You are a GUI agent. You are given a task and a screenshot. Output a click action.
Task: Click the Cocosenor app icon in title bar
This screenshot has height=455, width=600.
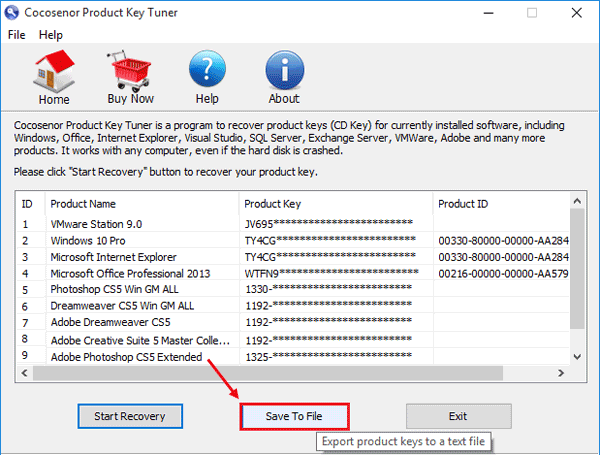(11, 13)
